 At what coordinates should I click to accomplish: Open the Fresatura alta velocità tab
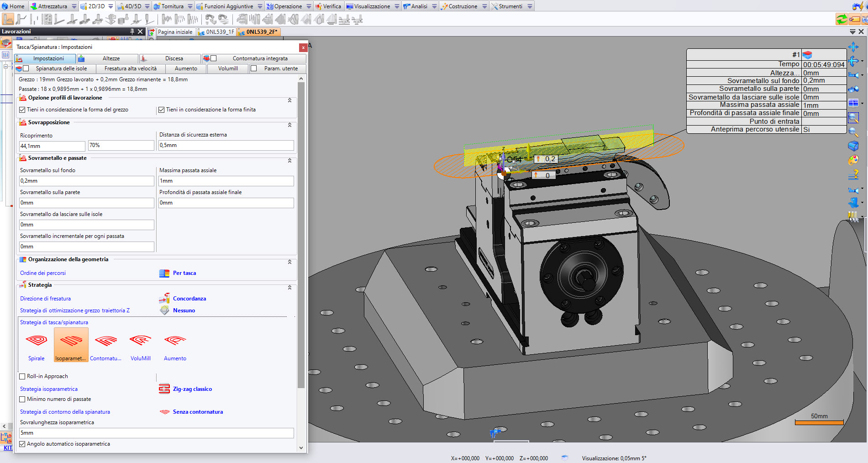131,68
